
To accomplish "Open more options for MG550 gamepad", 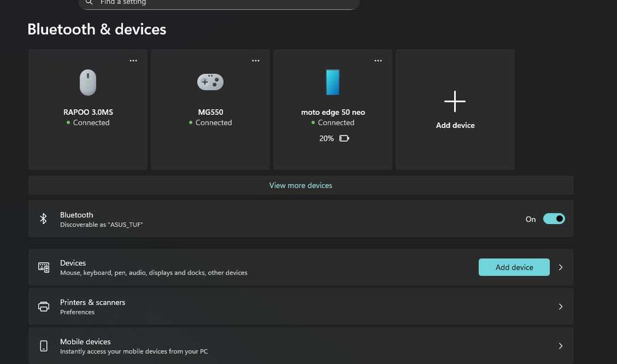I will click(256, 60).
